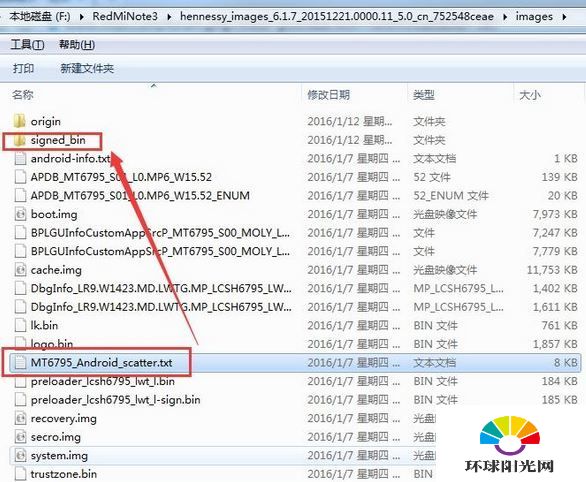Select the file name system.img

point(59,455)
